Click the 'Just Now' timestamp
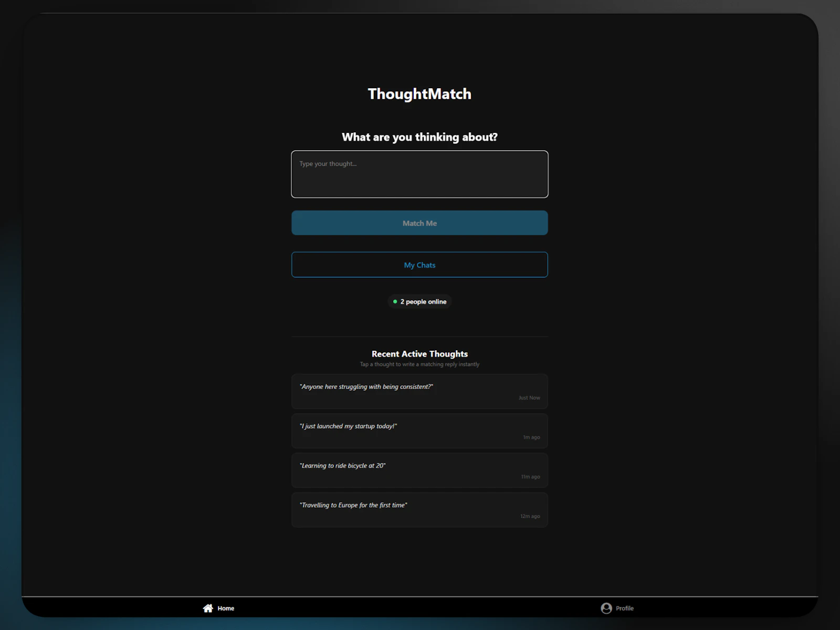 [529, 398]
